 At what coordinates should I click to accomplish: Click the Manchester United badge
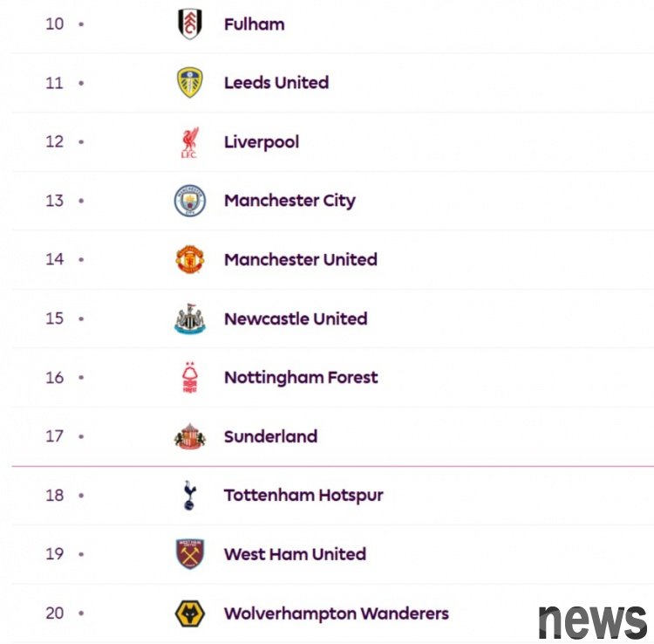(x=190, y=259)
